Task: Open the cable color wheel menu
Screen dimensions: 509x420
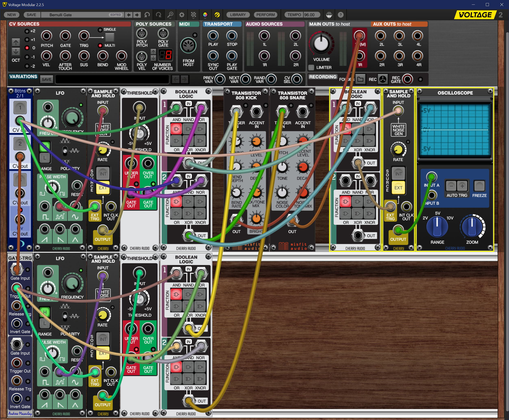Action: pyautogui.click(x=205, y=15)
